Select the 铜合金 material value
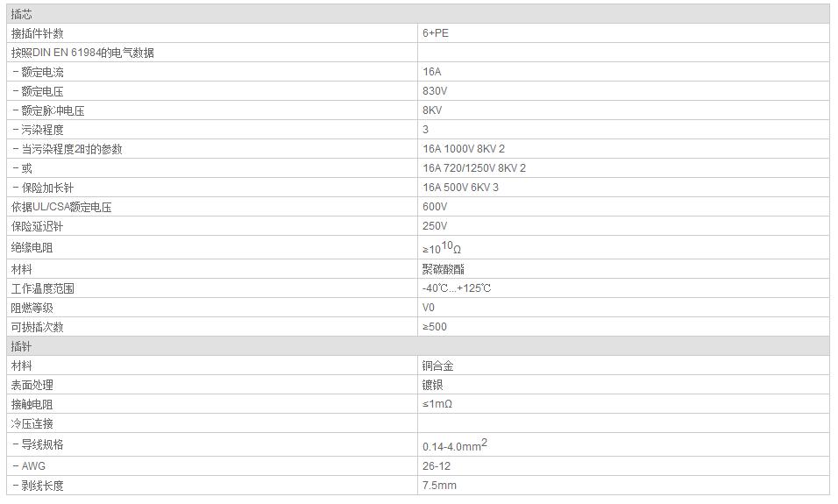Viewport: 838px width, 504px height. 437,366
